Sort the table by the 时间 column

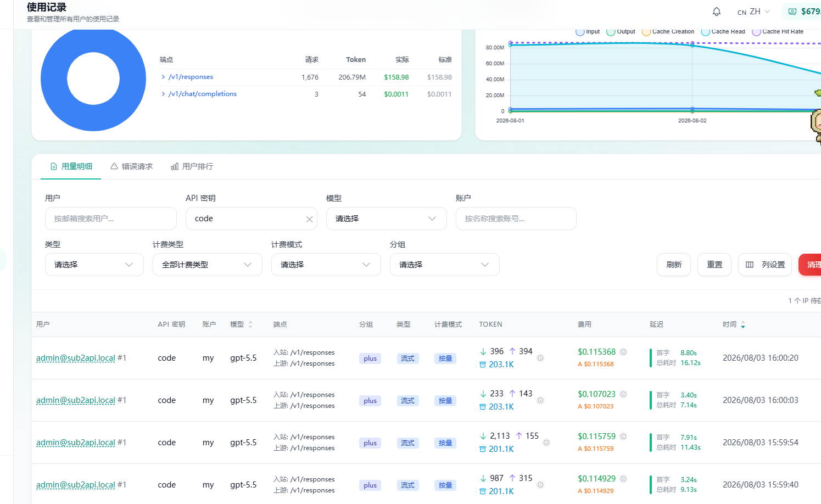pos(743,324)
